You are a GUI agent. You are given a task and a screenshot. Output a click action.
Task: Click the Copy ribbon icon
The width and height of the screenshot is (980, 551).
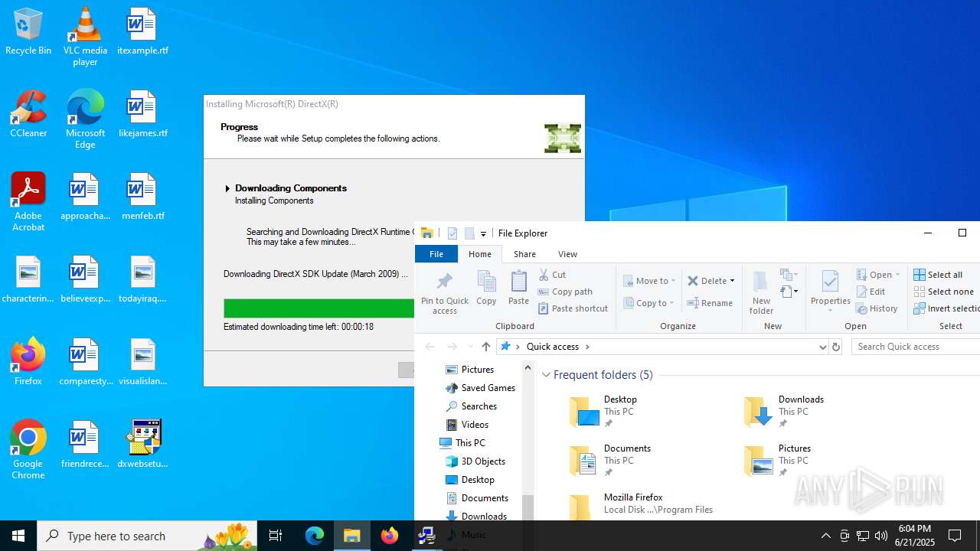coord(486,288)
